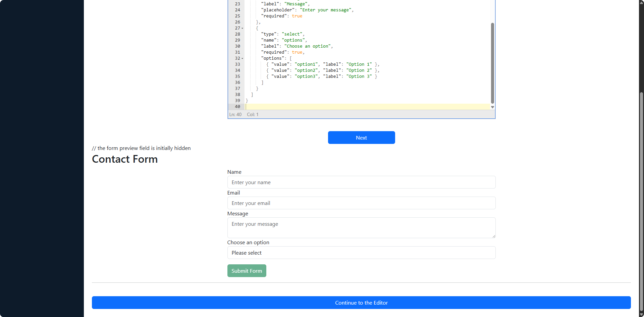Click line number 33 in gutter
Image resolution: width=644 pixels, height=317 pixels.
tap(237, 64)
